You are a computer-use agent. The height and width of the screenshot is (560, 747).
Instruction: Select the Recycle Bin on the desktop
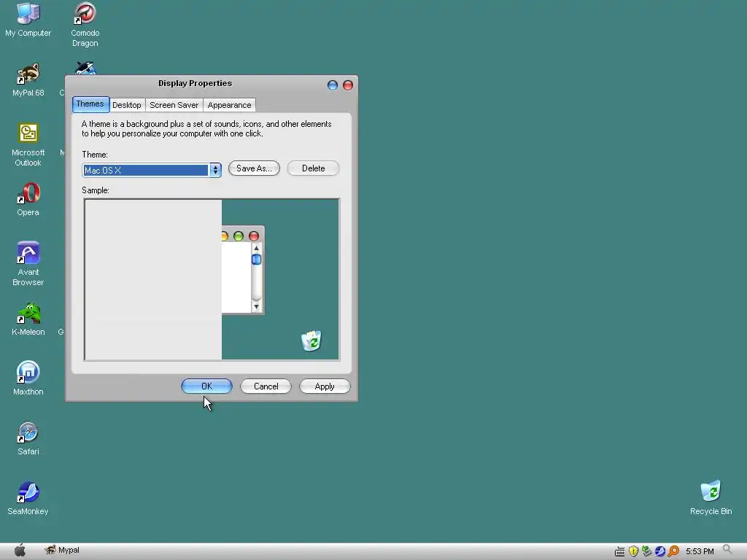click(711, 499)
